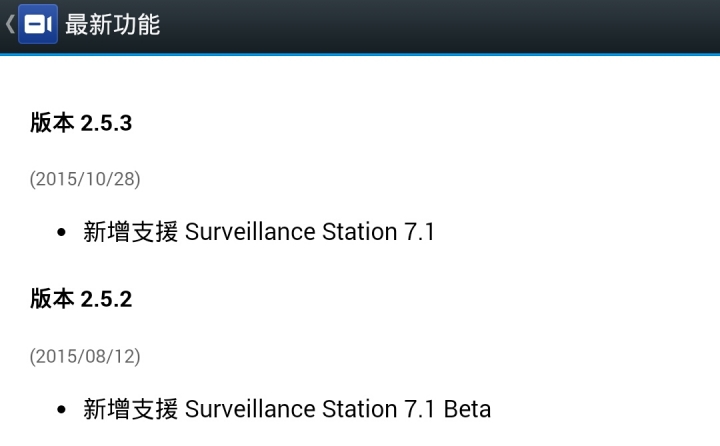Click the Surveillance Station 7.1 text under 2.5.3
This screenshot has height=446, width=720.
[309, 231]
